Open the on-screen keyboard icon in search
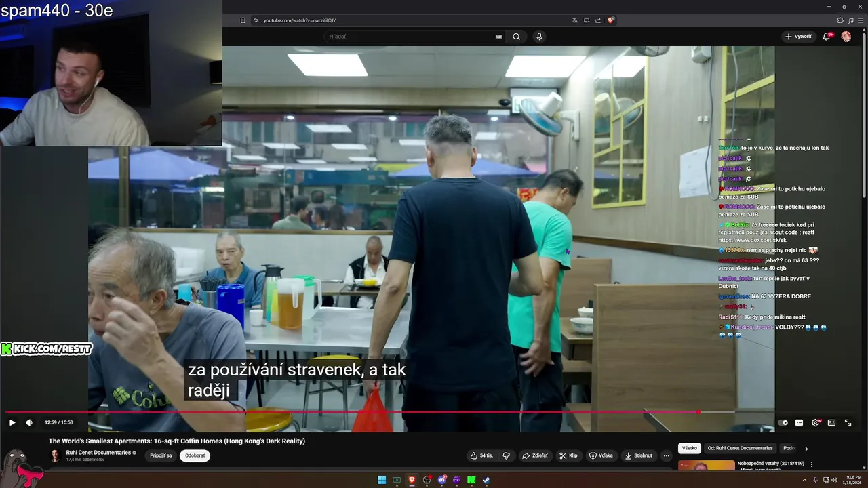 pos(499,37)
